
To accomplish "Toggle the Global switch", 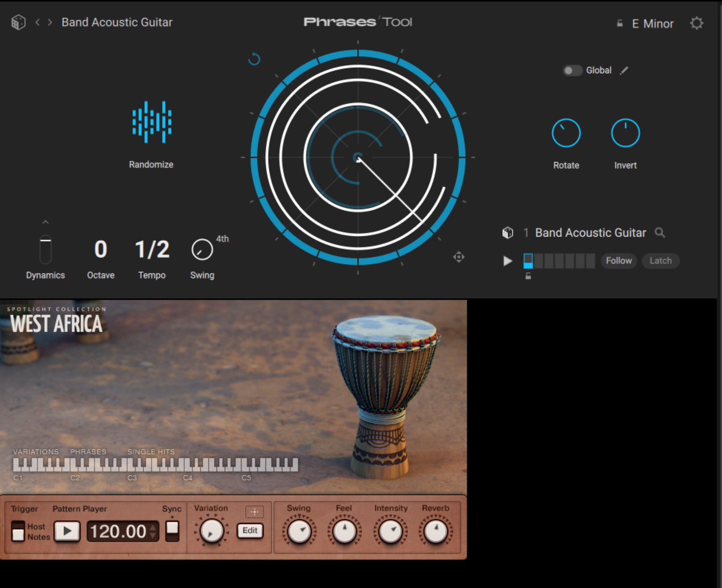I will (572, 70).
